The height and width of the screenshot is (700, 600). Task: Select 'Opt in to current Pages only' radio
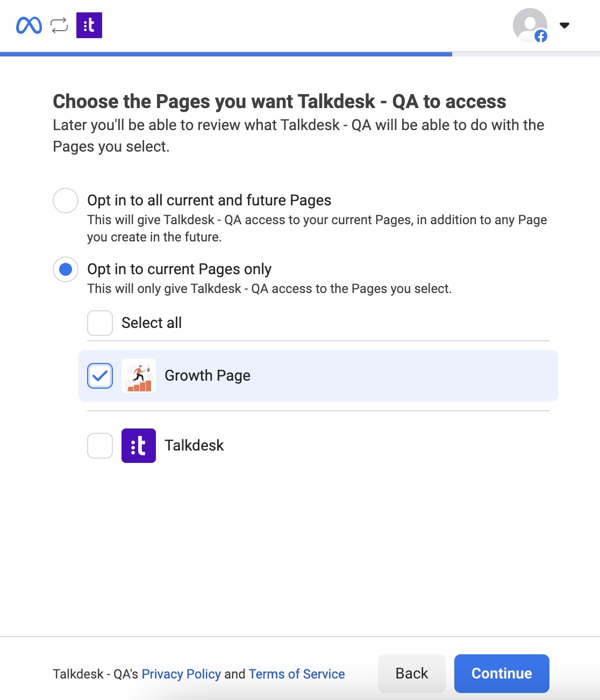click(66, 269)
